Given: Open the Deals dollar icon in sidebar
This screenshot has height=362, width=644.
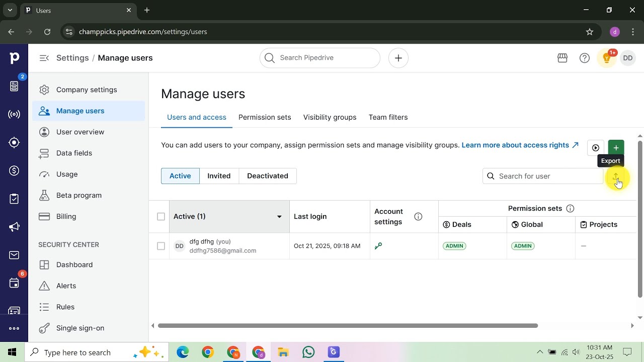Looking at the screenshot, I should [14, 171].
